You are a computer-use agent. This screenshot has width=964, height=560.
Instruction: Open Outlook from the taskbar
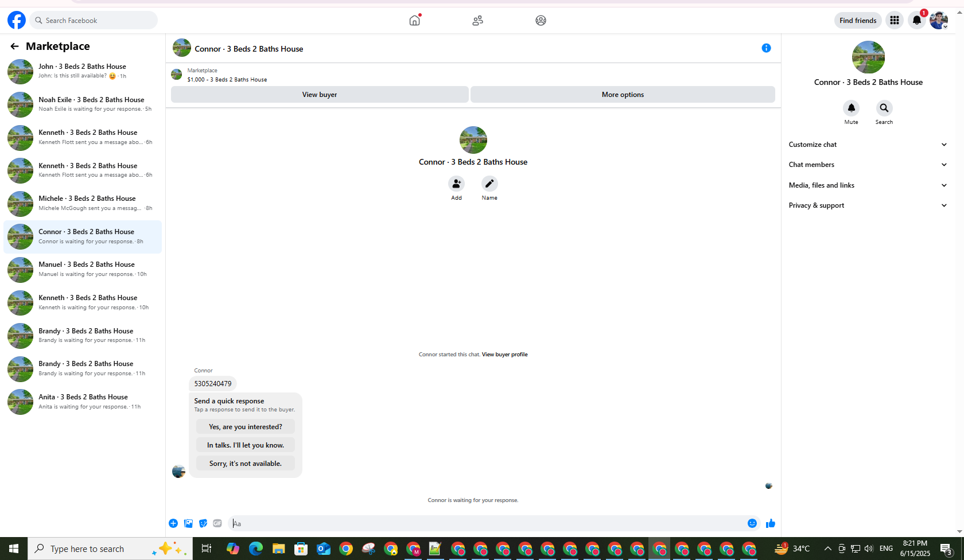tap(324, 549)
